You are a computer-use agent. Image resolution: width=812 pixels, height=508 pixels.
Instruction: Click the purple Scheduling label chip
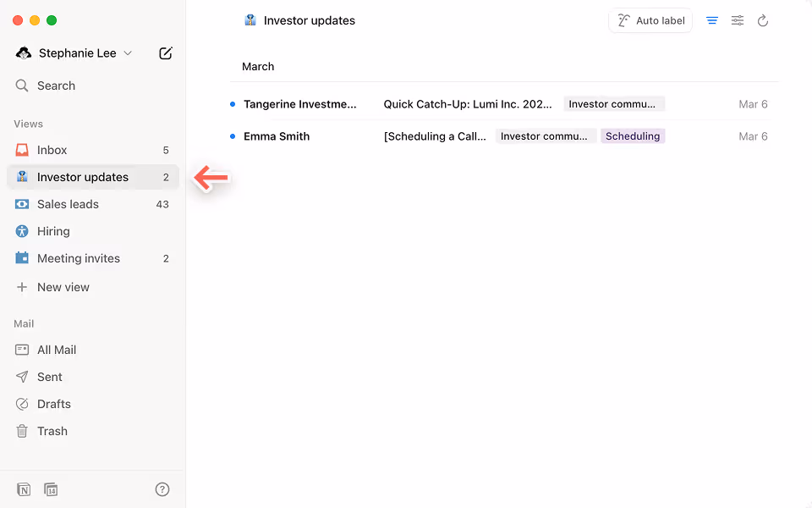(633, 135)
